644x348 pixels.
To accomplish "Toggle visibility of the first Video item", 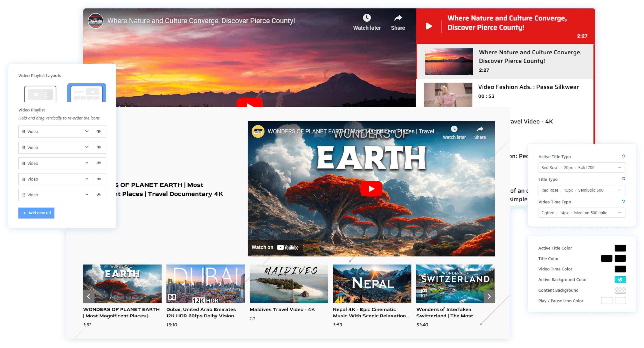I will (x=99, y=131).
